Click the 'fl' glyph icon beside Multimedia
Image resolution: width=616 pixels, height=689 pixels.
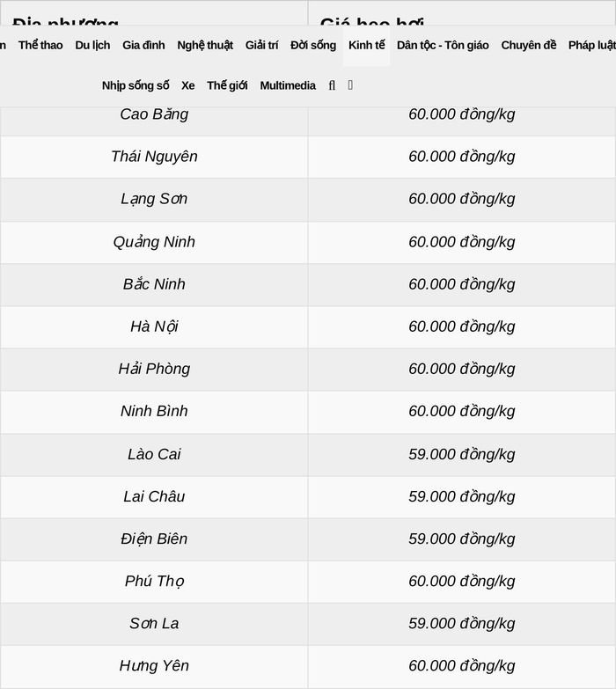click(332, 85)
